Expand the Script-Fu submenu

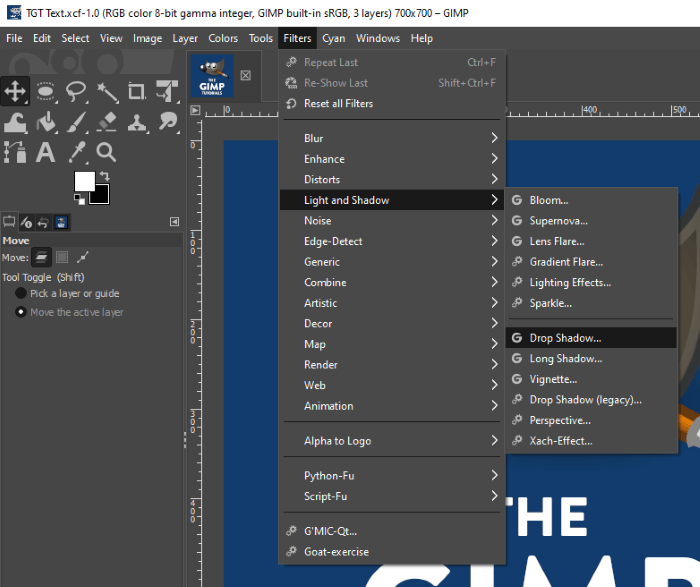pos(392,496)
